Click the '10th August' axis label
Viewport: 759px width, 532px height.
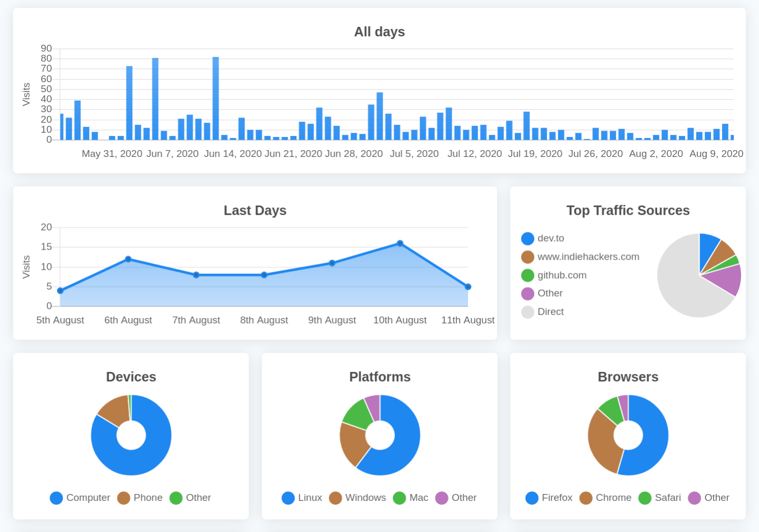coord(400,320)
